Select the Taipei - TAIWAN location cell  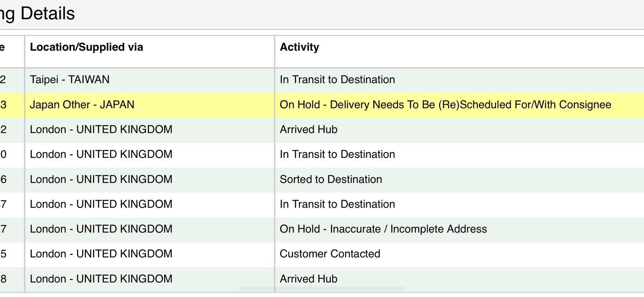(70, 79)
